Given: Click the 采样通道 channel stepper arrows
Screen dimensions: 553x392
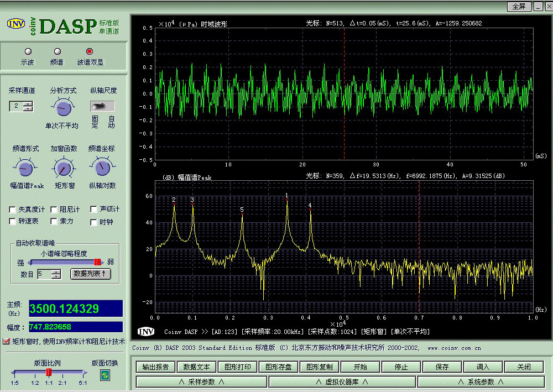Looking at the screenshot, I should coord(28,106).
